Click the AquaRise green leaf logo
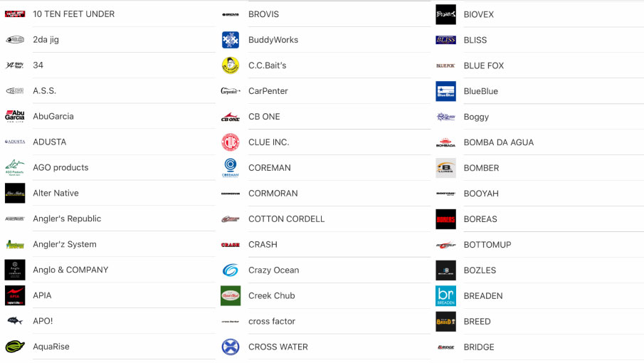 15,347
